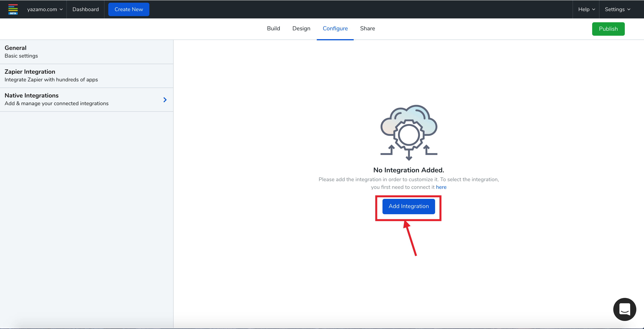Expand the Help menu

click(586, 9)
